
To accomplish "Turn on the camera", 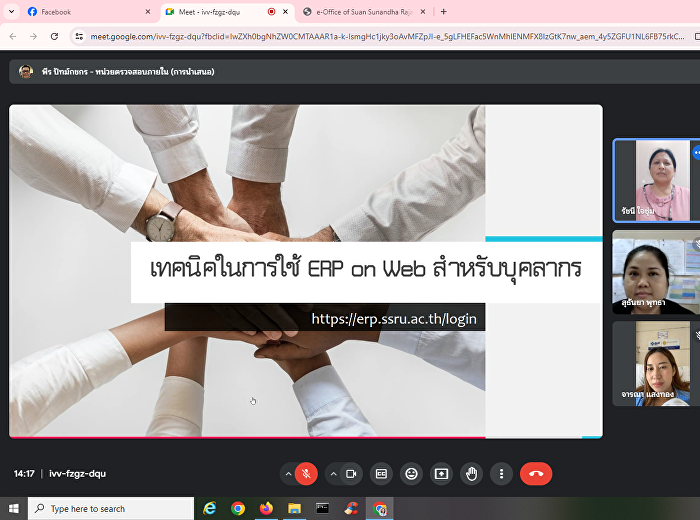I will point(351,474).
